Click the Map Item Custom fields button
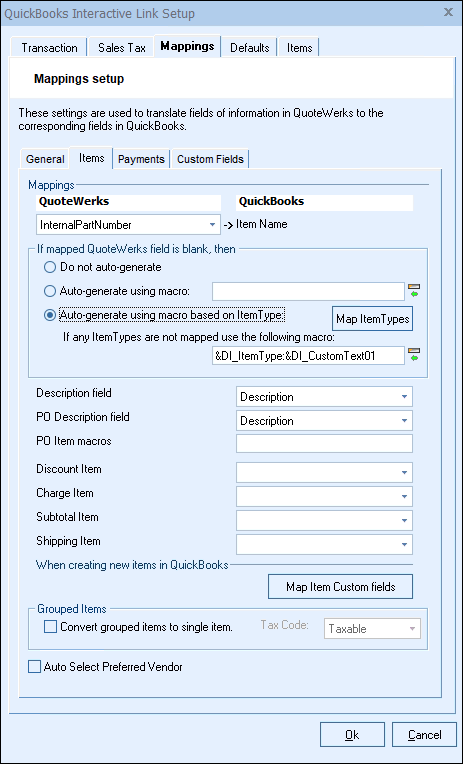Image resolution: width=463 pixels, height=764 pixels. [x=341, y=587]
